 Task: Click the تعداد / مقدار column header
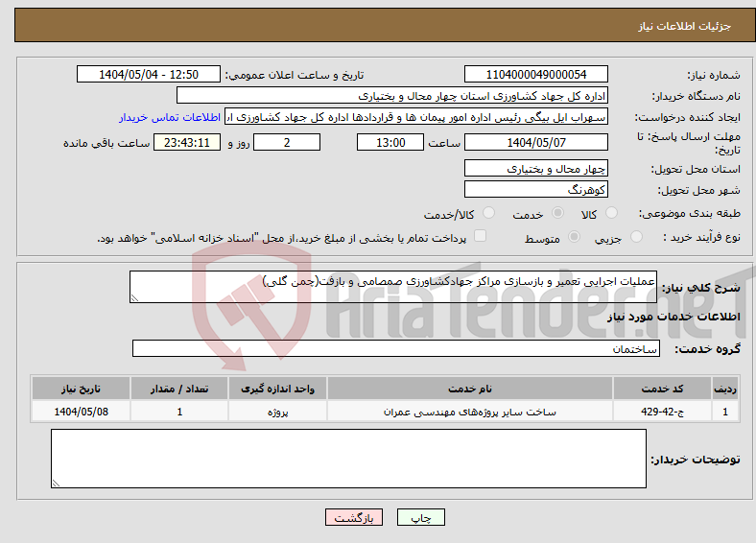click(179, 389)
